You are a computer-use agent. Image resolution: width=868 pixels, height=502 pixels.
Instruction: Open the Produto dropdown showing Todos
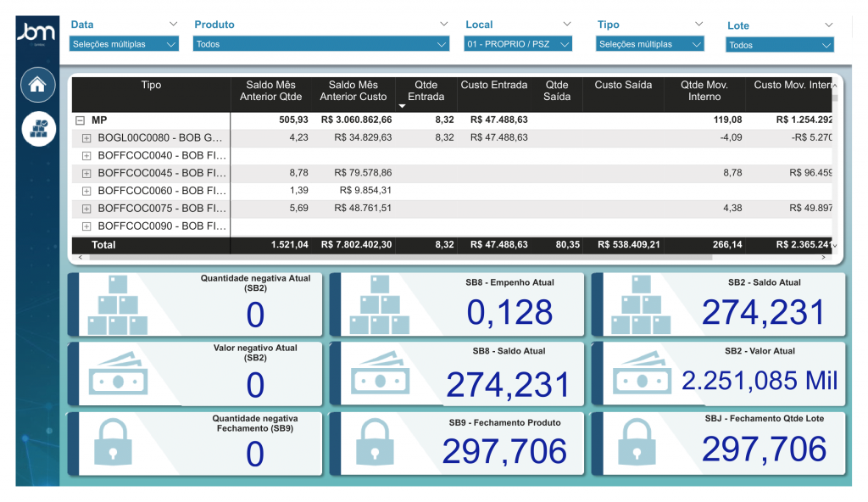[321, 44]
